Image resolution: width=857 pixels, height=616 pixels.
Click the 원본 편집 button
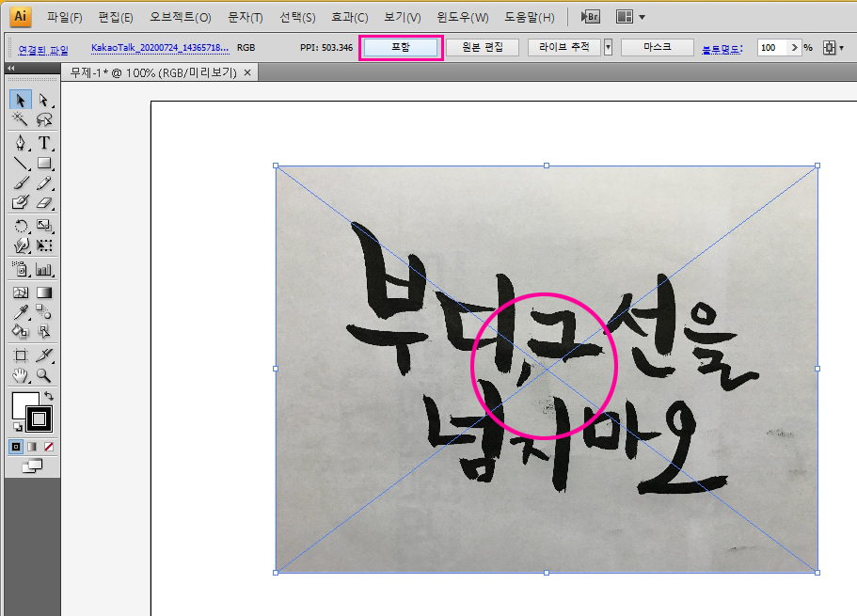point(482,48)
